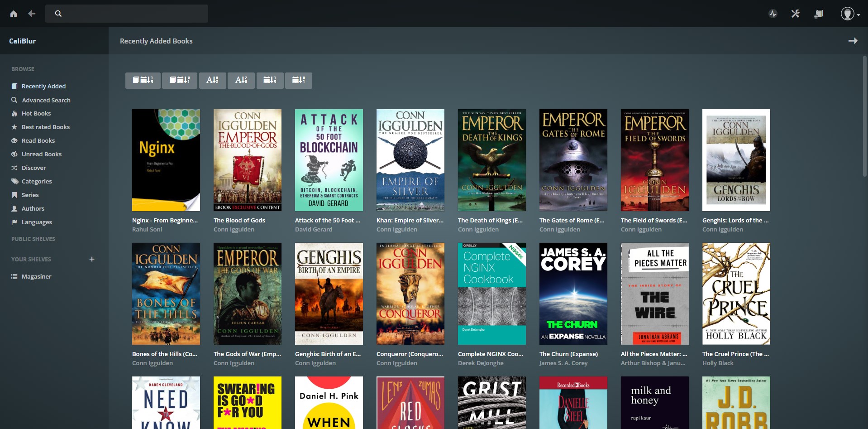Open Conn Iggulden author link under Blood of Gods
The width and height of the screenshot is (868, 429).
(234, 230)
